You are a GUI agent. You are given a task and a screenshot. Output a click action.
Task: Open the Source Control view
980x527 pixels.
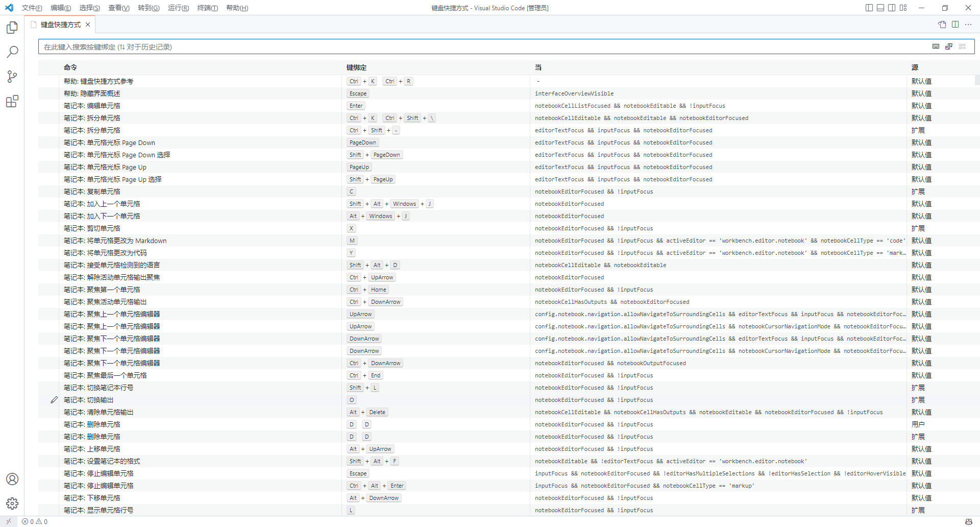(12, 77)
